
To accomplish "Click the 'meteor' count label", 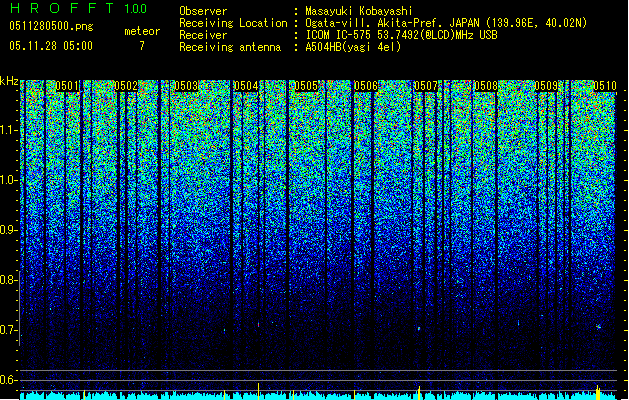I will click(x=142, y=31).
